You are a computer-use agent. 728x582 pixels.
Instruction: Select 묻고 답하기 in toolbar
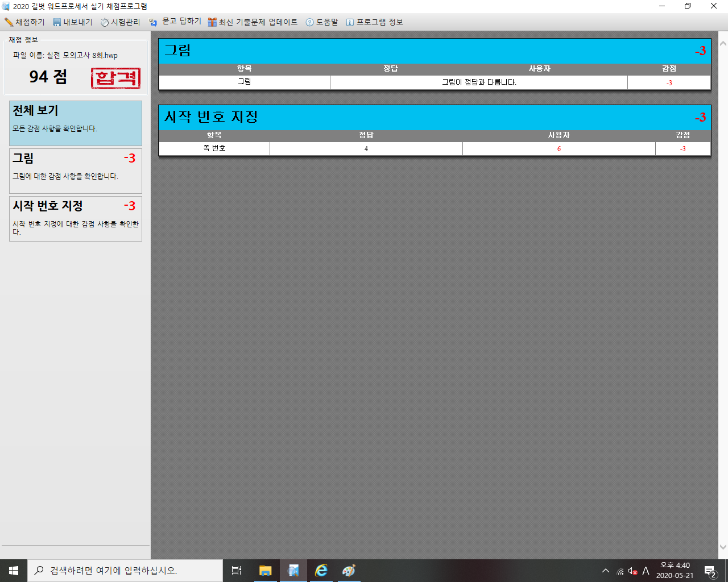(175, 22)
